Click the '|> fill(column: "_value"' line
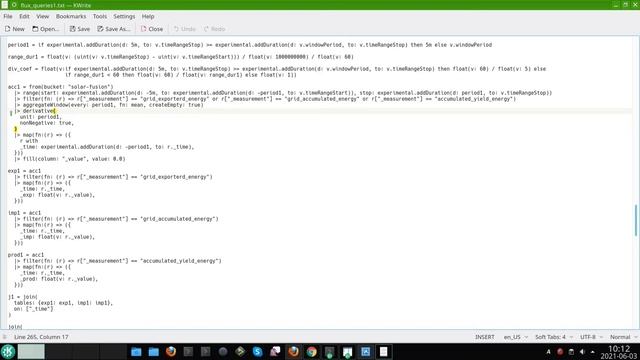The image size is (640, 360). pyautogui.click(x=70, y=159)
